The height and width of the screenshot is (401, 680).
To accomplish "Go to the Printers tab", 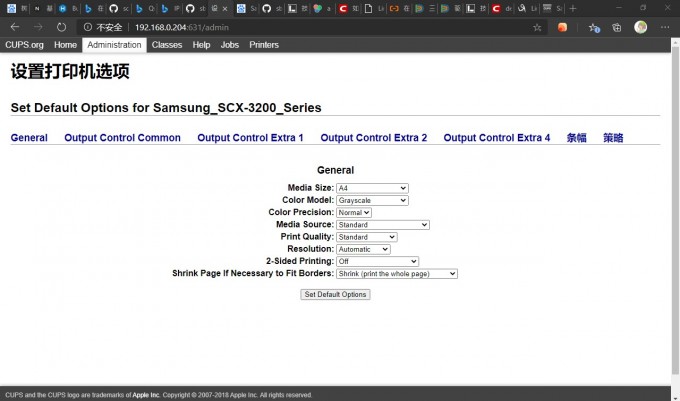I will pos(264,45).
